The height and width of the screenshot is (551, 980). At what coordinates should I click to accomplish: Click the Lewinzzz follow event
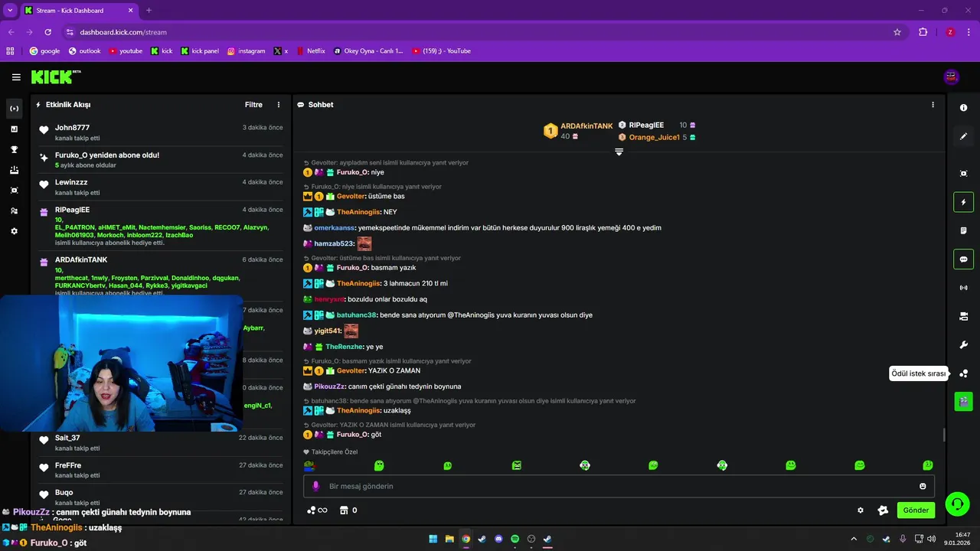coord(162,187)
